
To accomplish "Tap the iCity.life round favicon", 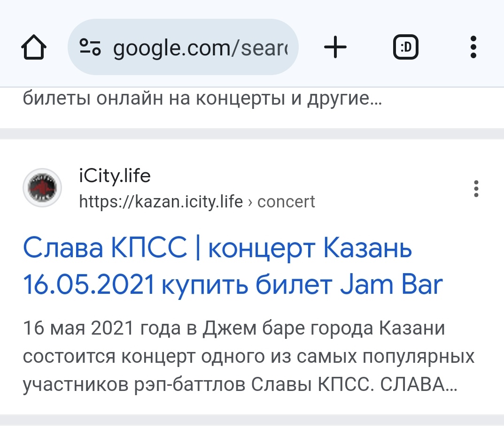I will (42, 188).
